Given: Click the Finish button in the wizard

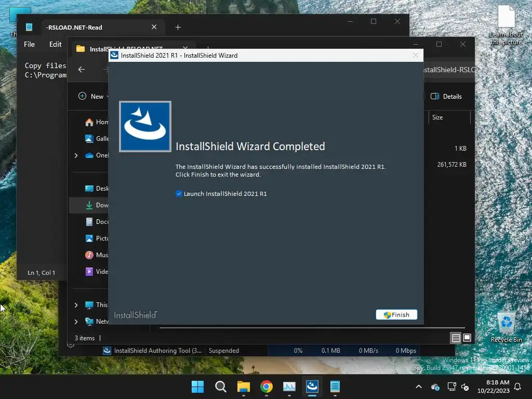Looking at the screenshot, I should (x=396, y=314).
